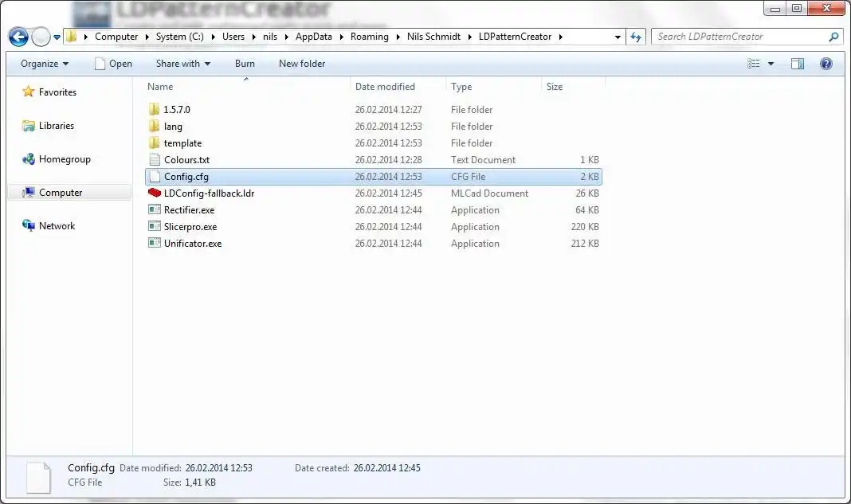Viewport: 851px width, 504px height.
Task: Click Open in the toolbar
Action: coord(113,64)
